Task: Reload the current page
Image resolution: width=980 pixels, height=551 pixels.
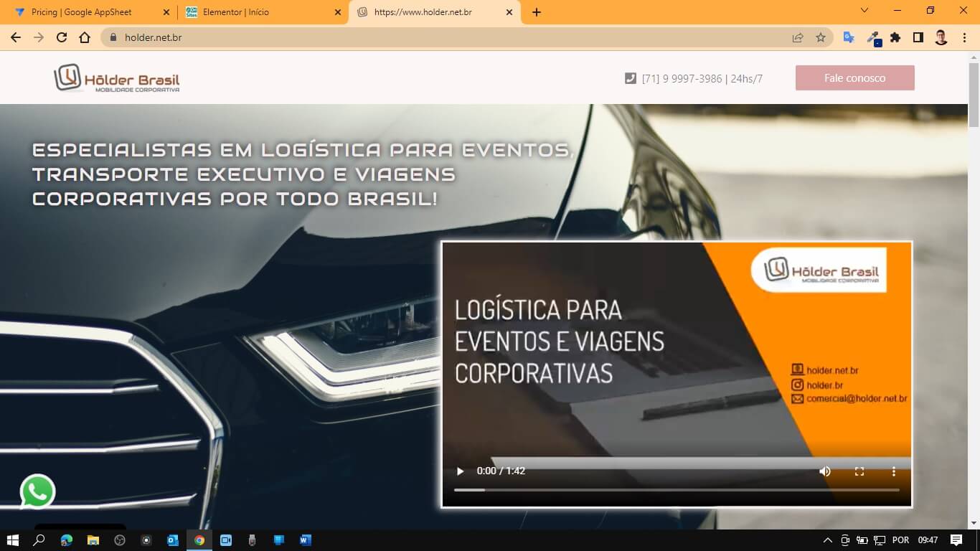Action: (62, 37)
